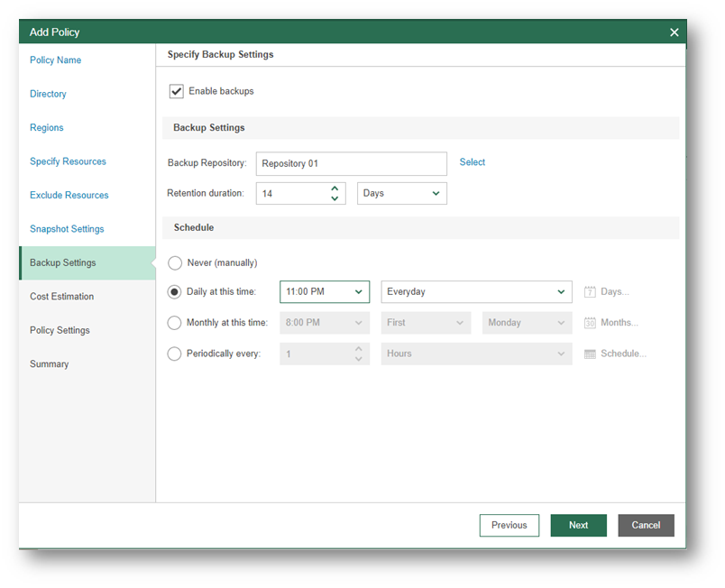Viewport: 725px width, 588px height.
Task: Click the Previous button
Action: coord(509,526)
